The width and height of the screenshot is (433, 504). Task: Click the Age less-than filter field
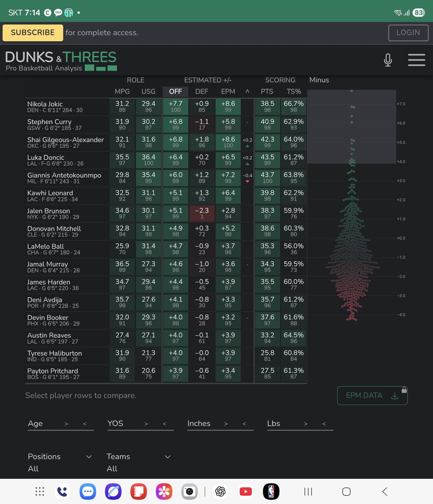(x=85, y=424)
